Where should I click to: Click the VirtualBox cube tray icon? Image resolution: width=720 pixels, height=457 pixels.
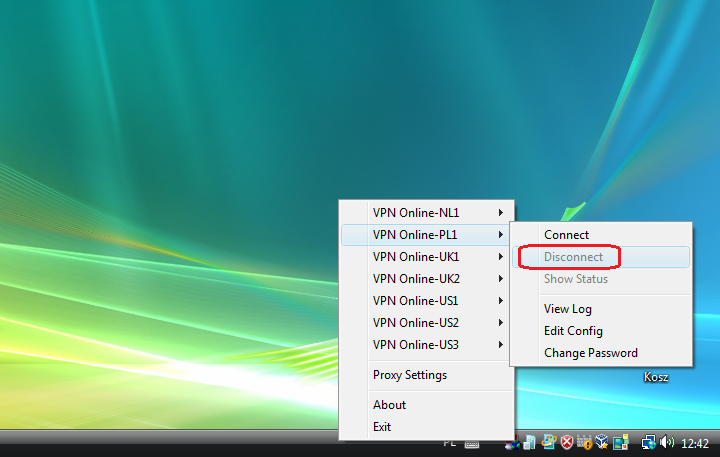pos(602,442)
